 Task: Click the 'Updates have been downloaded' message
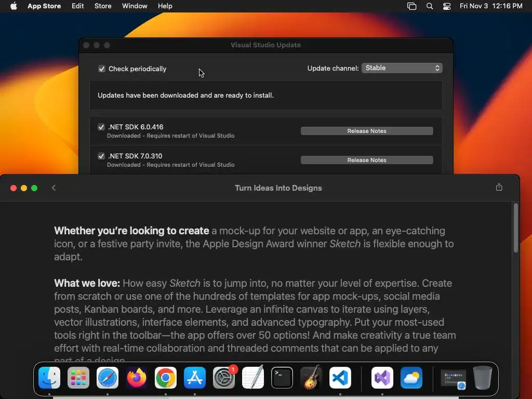pos(185,96)
